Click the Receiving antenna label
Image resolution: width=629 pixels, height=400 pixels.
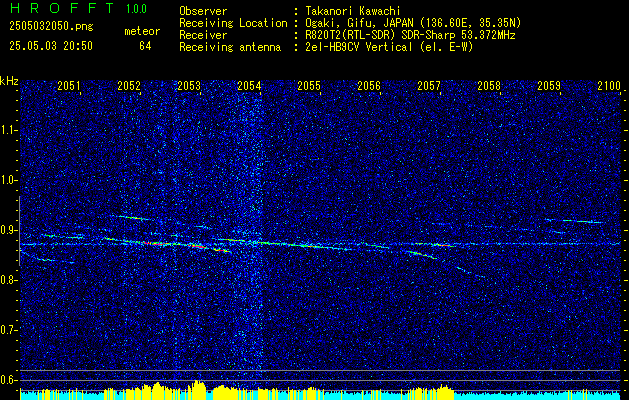tap(230, 47)
